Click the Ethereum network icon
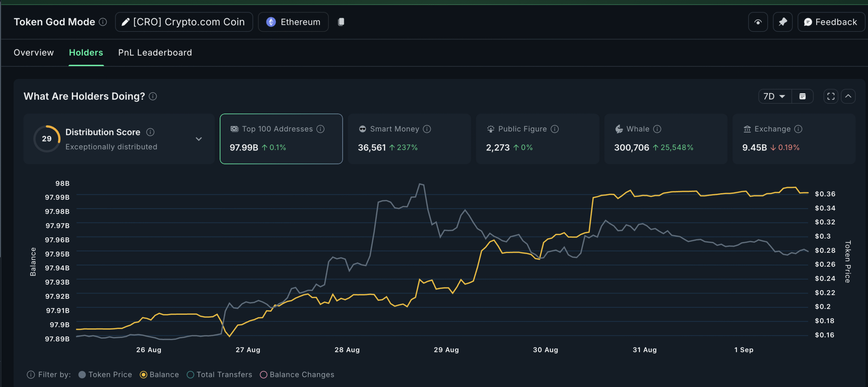868x387 pixels. point(271,22)
